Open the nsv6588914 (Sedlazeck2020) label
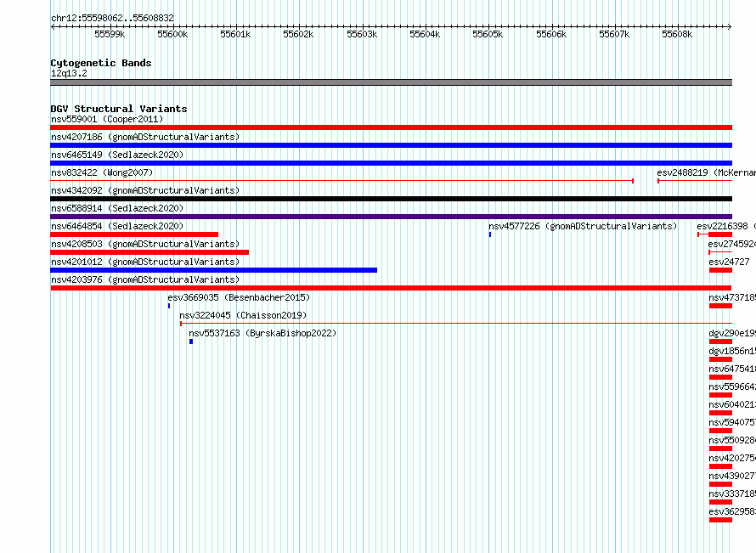This screenshot has height=553, width=756. click(117, 208)
